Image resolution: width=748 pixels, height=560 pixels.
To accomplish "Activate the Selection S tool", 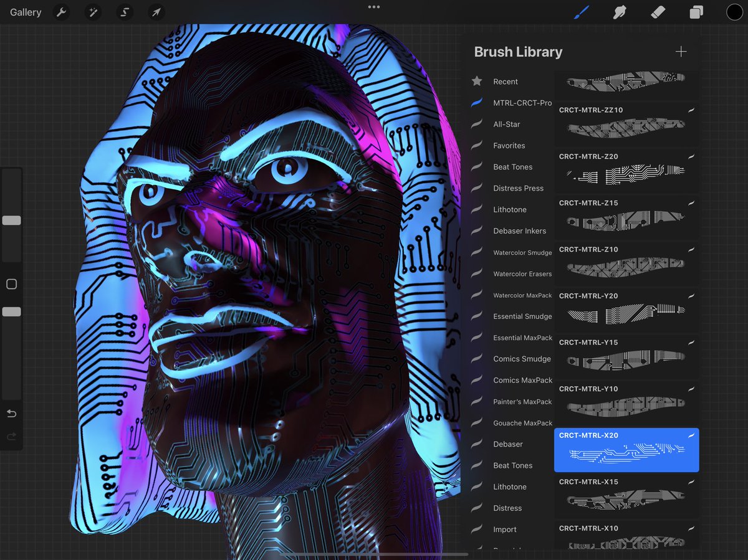I will click(x=125, y=12).
